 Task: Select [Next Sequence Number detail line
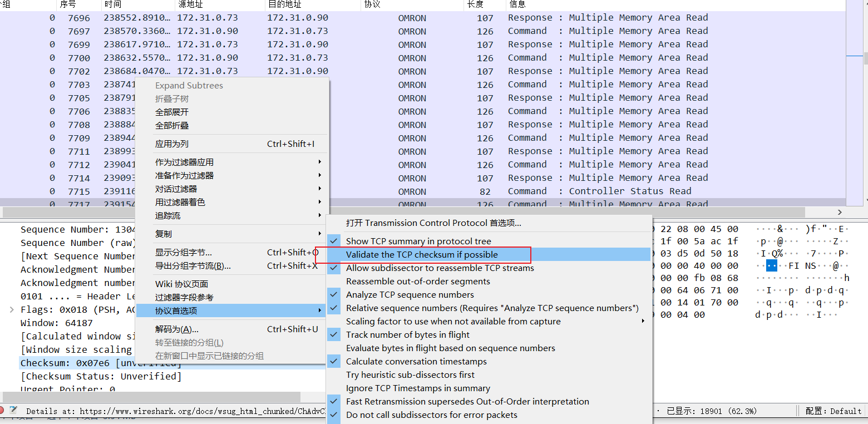coord(78,256)
